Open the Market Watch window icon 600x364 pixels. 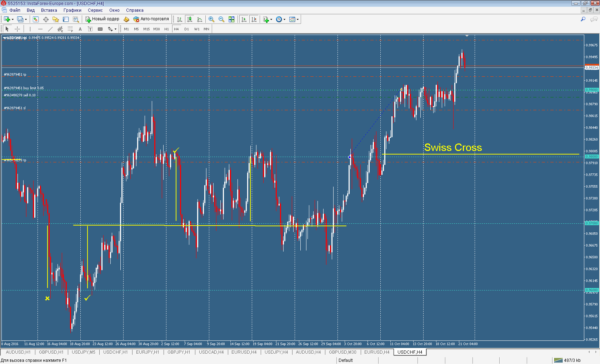coord(36,19)
